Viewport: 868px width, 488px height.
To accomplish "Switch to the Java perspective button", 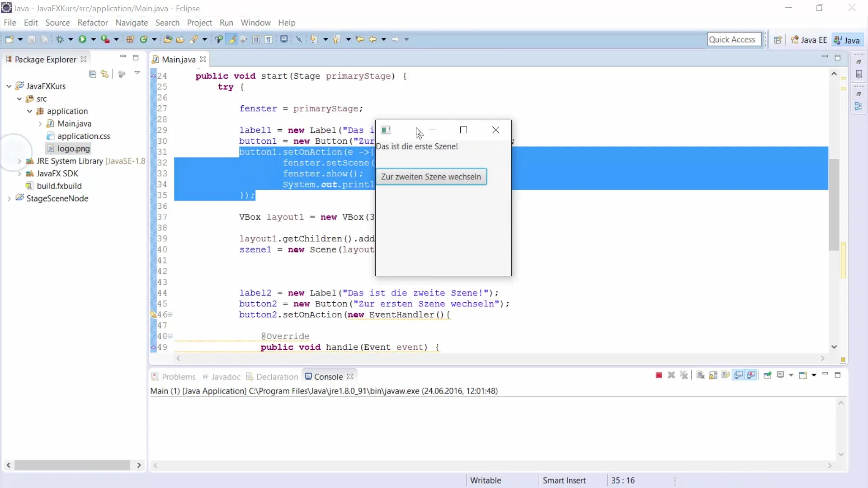I will point(847,40).
